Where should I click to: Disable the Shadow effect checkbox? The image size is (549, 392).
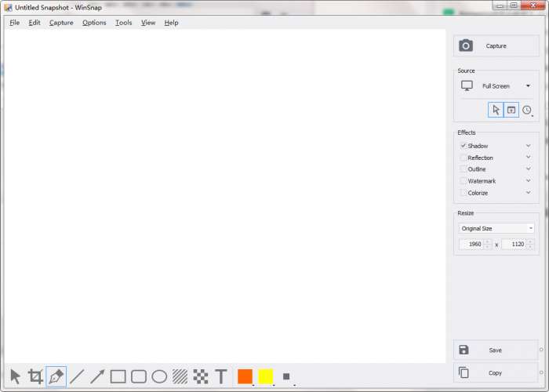click(464, 146)
